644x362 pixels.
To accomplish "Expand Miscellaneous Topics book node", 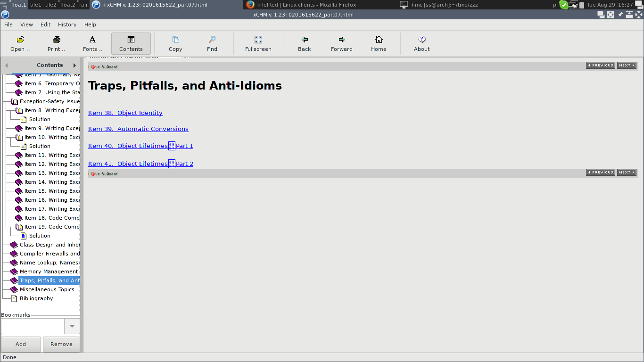I will [14, 289].
